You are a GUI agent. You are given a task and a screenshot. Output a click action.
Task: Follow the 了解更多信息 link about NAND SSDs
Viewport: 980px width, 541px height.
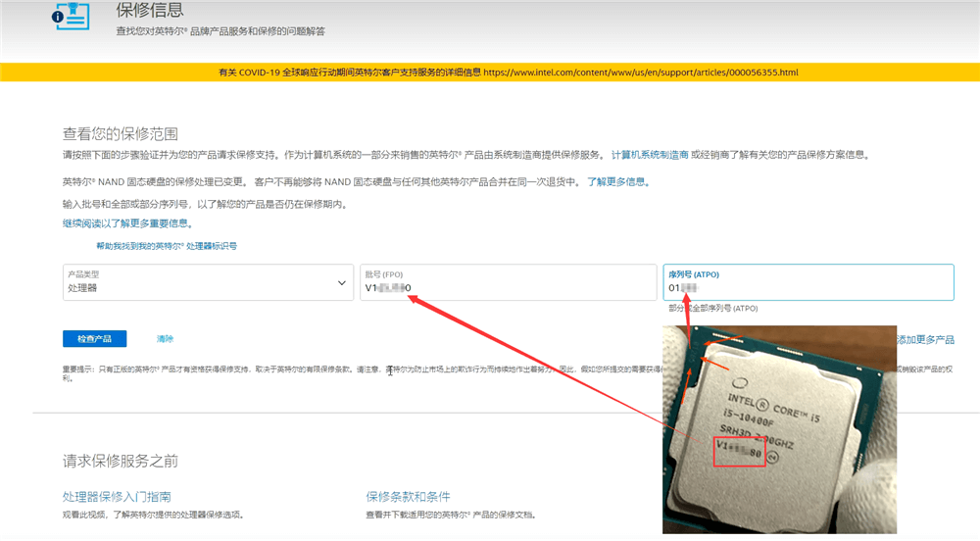click(x=617, y=182)
